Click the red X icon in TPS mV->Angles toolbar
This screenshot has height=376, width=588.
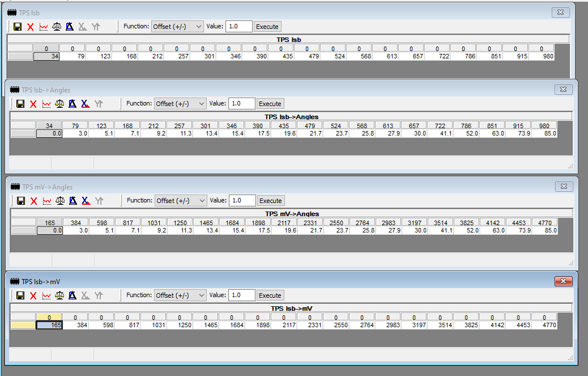34,201
